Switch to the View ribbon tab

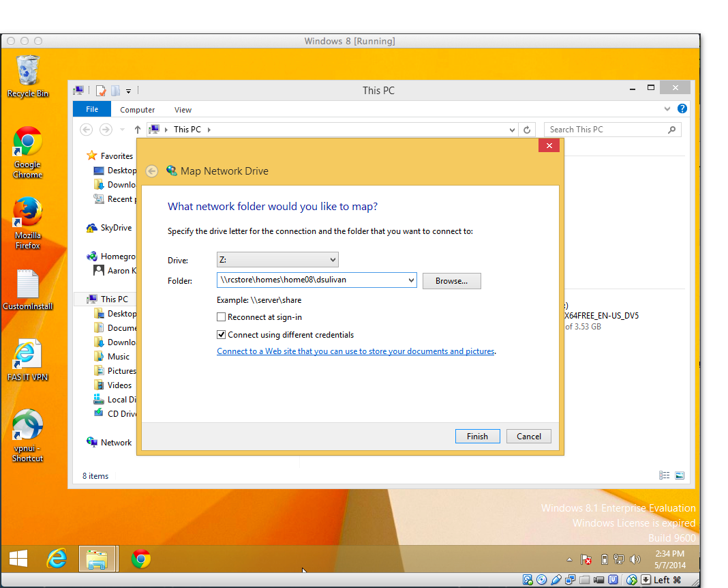183,110
